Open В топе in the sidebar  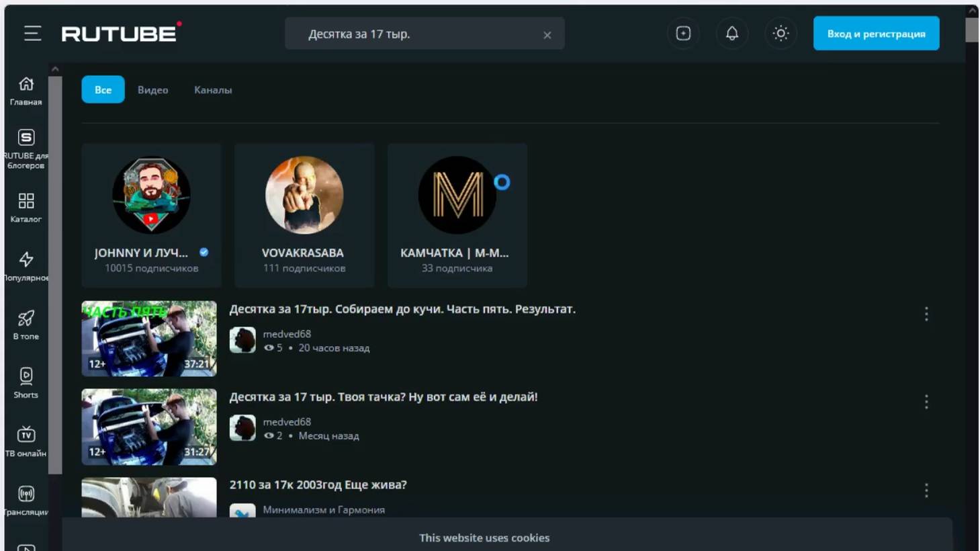[x=26, y=325]
